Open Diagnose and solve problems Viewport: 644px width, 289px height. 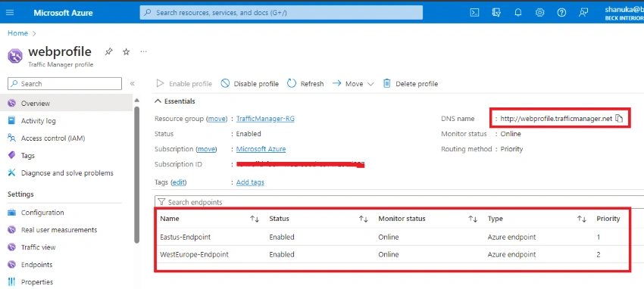(x=67, y=173)
